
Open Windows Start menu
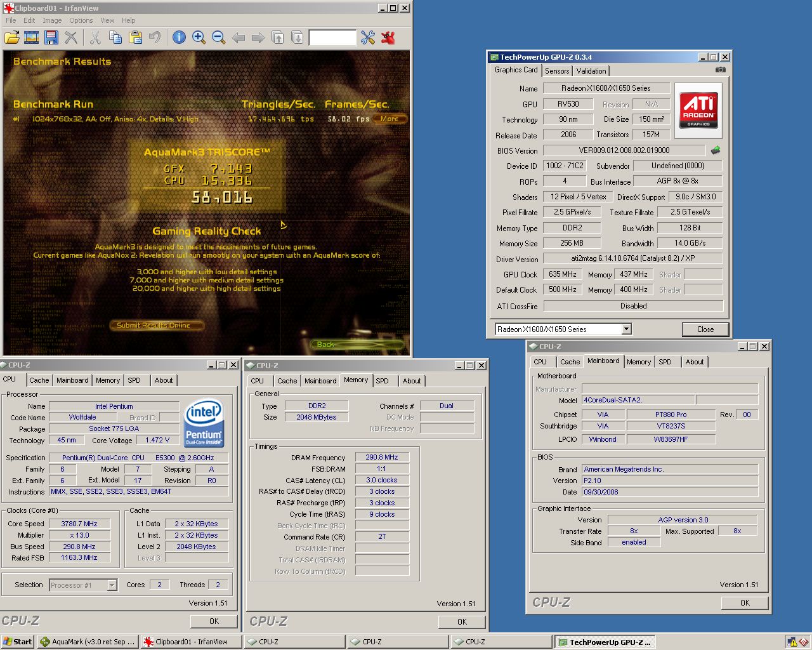click(17, 642)
